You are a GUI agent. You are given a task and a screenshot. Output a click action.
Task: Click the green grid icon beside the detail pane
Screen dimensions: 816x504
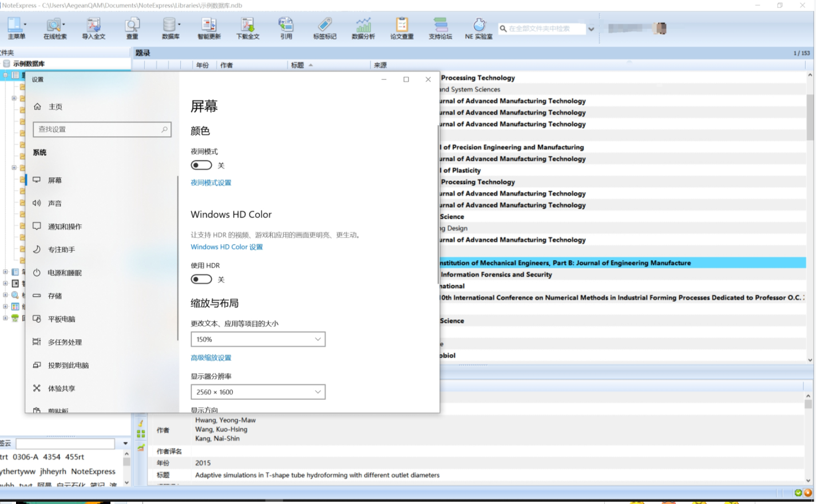point(141,434)
